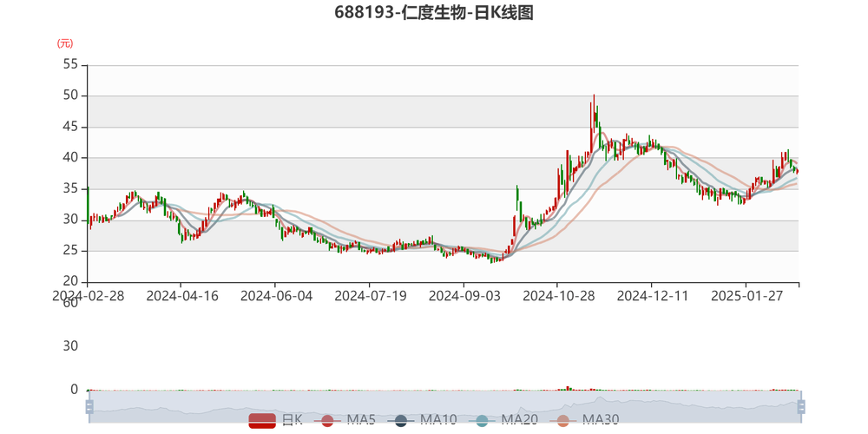Click the 2024-07-19 date axis label
The height and width of the screenshot is (434, 868).
click(x=371, y=296)
